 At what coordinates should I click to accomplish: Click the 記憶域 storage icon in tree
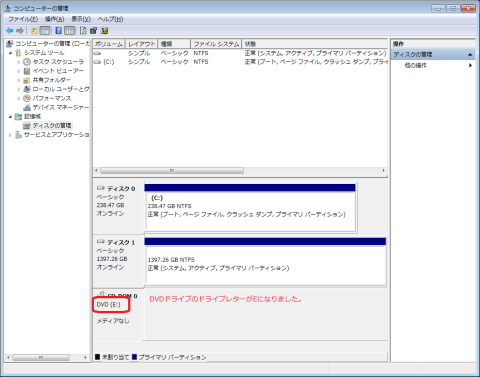[x=19, y=116]
